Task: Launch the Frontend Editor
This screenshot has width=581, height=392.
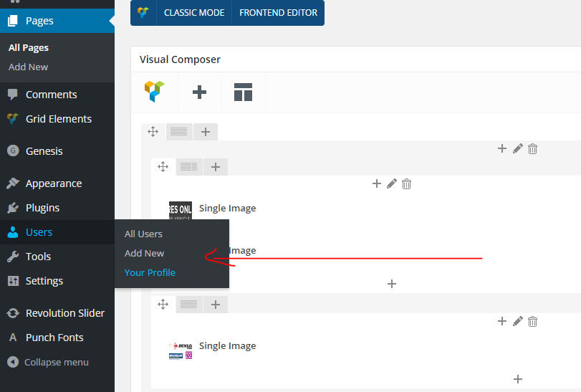Action: (x=278, y=13)
